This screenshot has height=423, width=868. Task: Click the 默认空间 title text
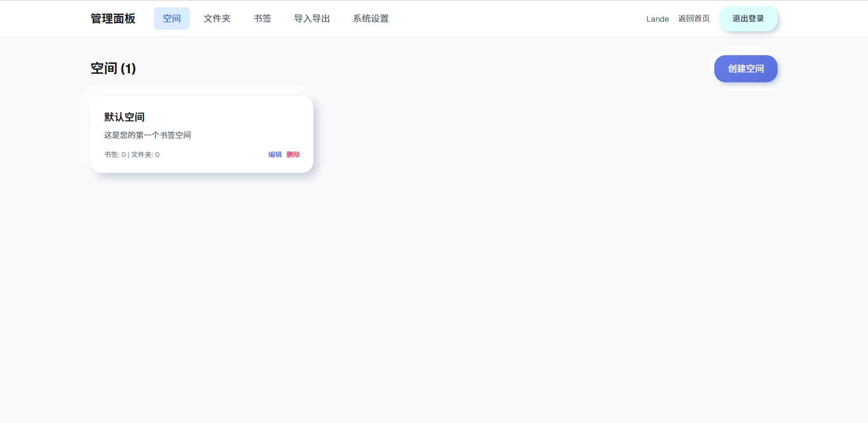pyautogui.click(x=124, y=117)
